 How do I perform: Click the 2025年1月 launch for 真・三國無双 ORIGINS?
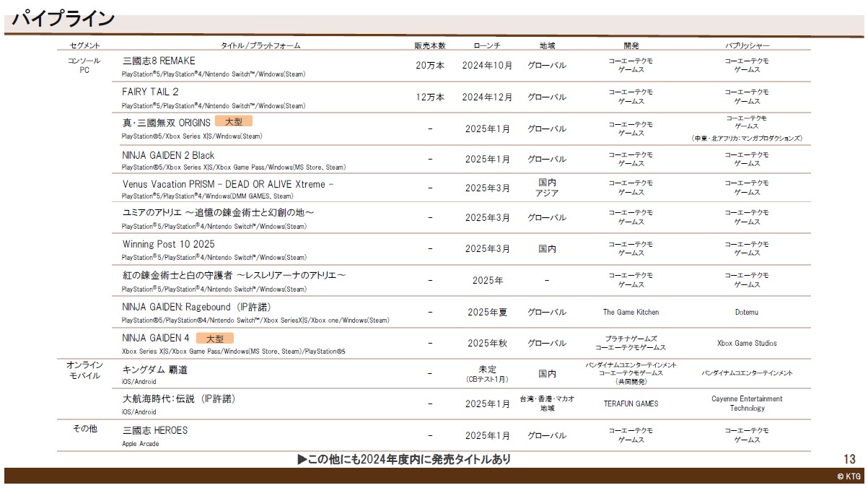point(487,128)
